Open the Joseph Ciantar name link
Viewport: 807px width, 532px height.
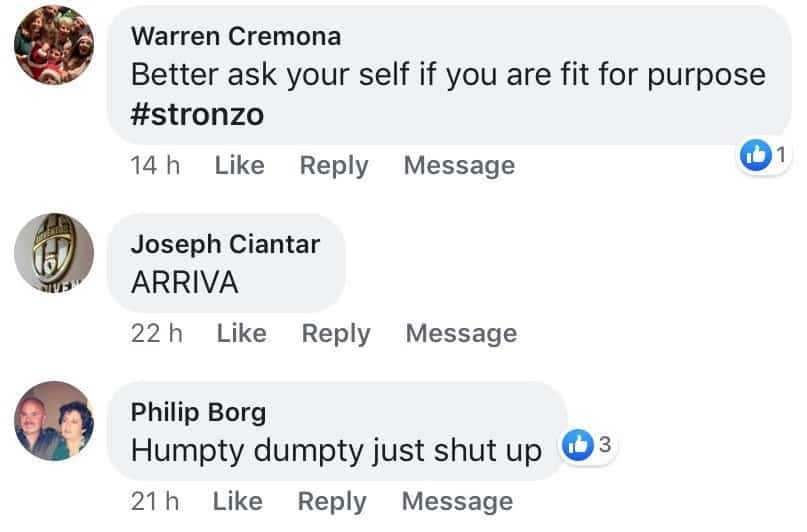[225, 244]
